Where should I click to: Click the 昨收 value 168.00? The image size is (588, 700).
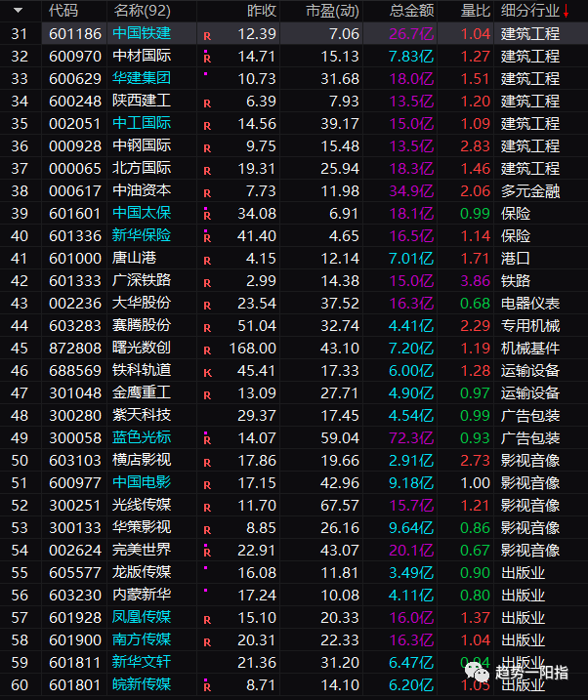click(x=253, y=348)
